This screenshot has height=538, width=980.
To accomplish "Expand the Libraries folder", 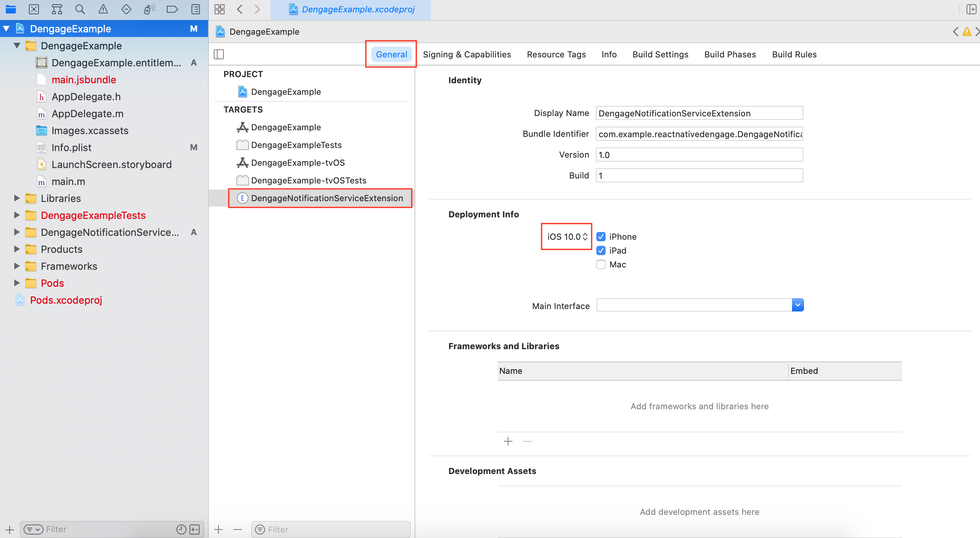I will [17, 198].
